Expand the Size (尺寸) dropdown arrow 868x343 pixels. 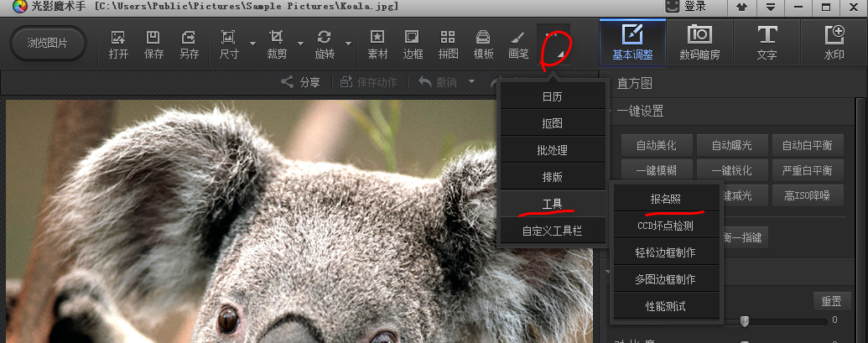point(252,44)
